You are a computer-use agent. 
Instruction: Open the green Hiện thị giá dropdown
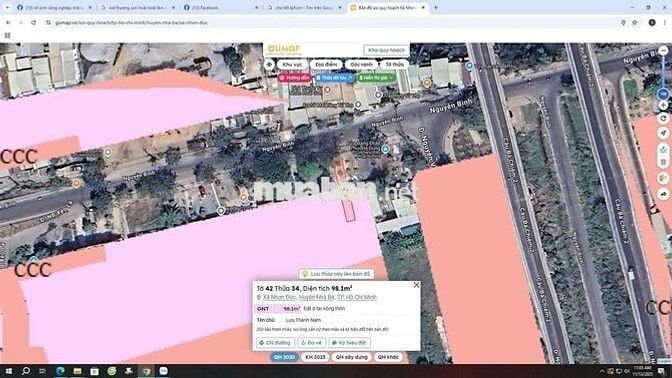click(x=376, y=78)
